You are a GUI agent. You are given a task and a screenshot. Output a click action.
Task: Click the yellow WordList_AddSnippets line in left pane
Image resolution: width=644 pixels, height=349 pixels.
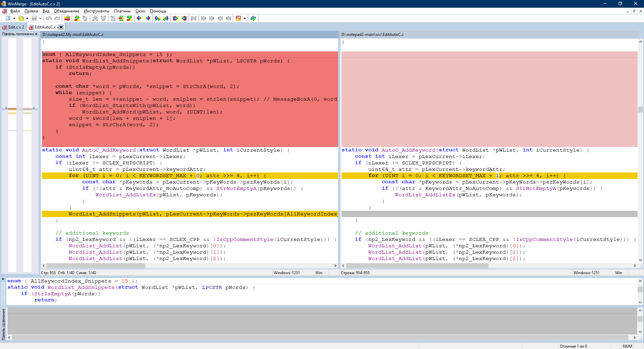(x=190, y=214)
